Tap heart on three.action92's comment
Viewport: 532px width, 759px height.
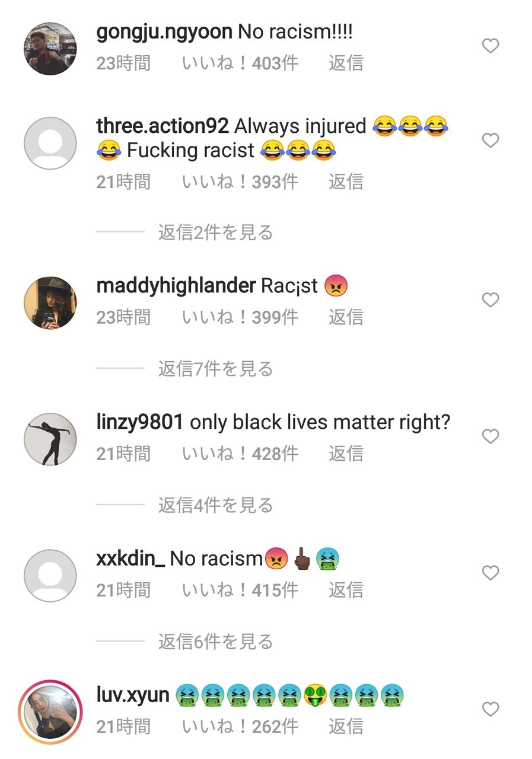tap(490, 141)
